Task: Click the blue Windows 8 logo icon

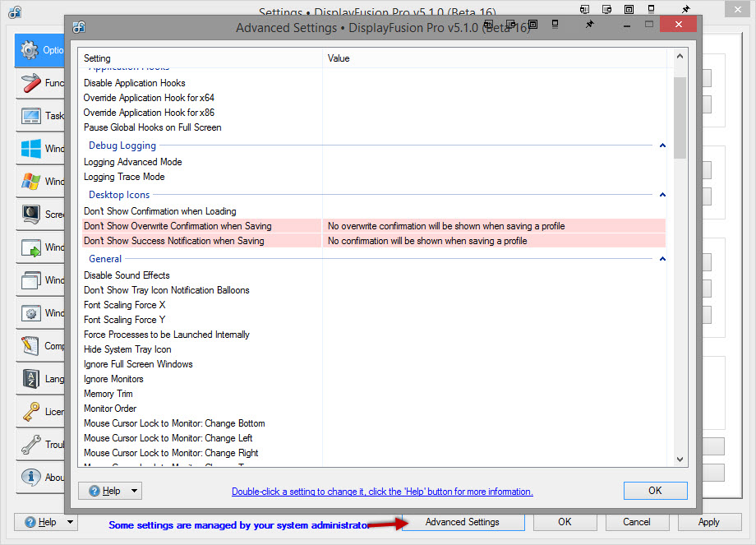Action: point(30,149)
